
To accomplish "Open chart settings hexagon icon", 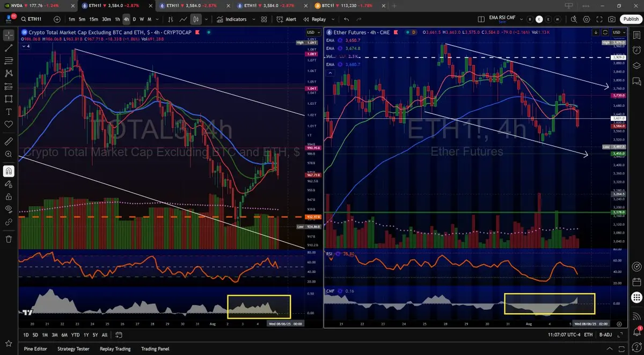I will coord(586,19).
